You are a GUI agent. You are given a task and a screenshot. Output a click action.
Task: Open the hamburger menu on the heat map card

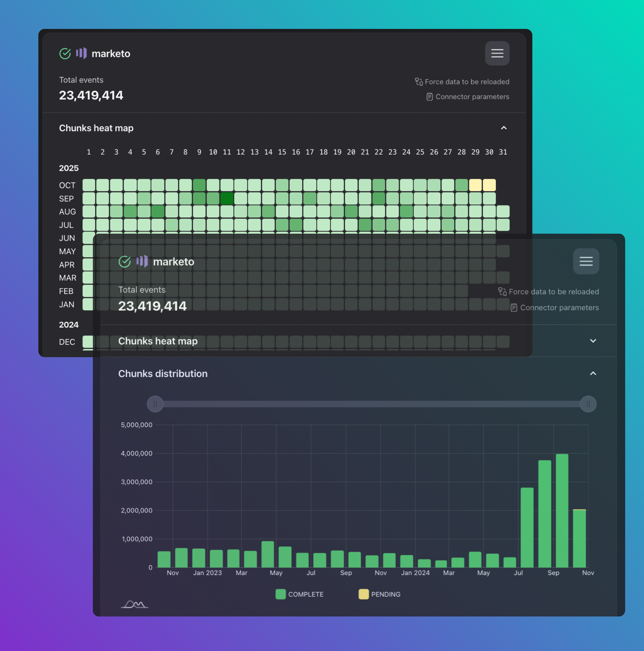pos(497,53)
